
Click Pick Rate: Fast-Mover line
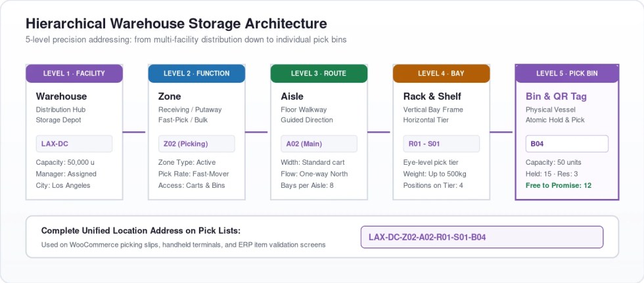tap(193, 174)
